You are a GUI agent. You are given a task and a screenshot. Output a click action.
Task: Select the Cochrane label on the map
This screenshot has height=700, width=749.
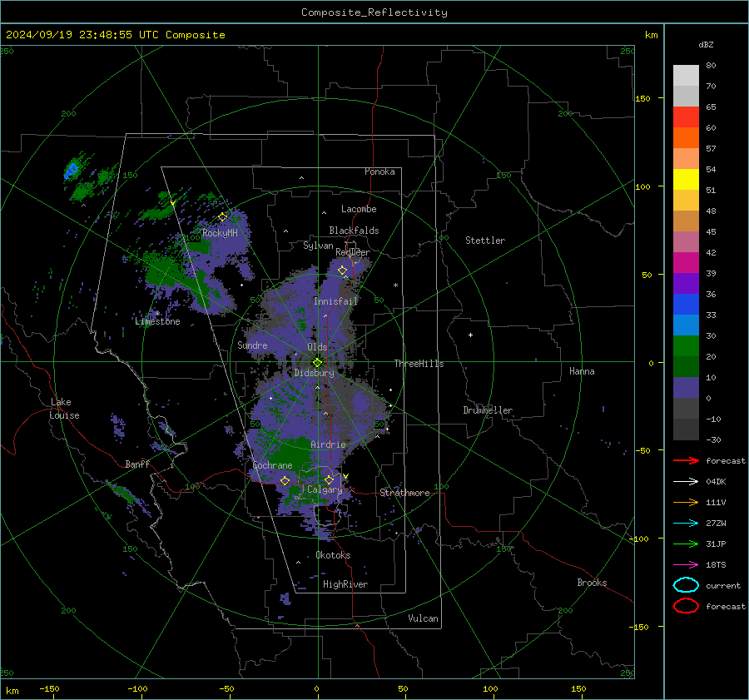(x=272, y=465)
